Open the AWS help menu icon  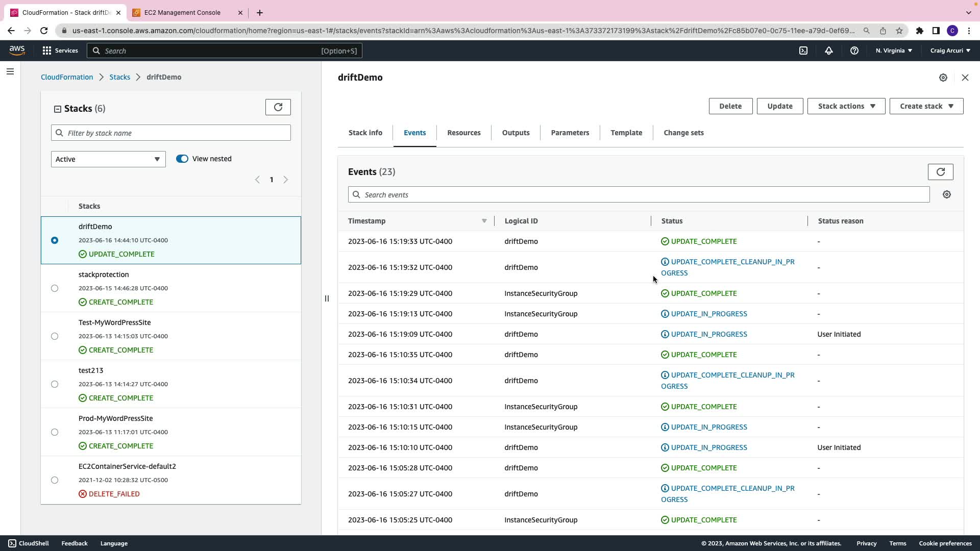[x=854, y=51]
